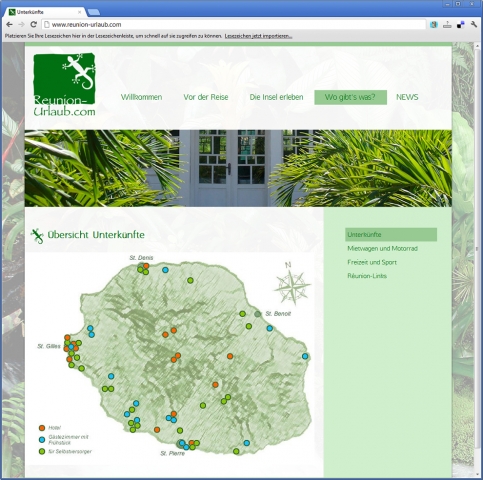
Task: Click the browser back arrow
Action: tap(9, 24)
